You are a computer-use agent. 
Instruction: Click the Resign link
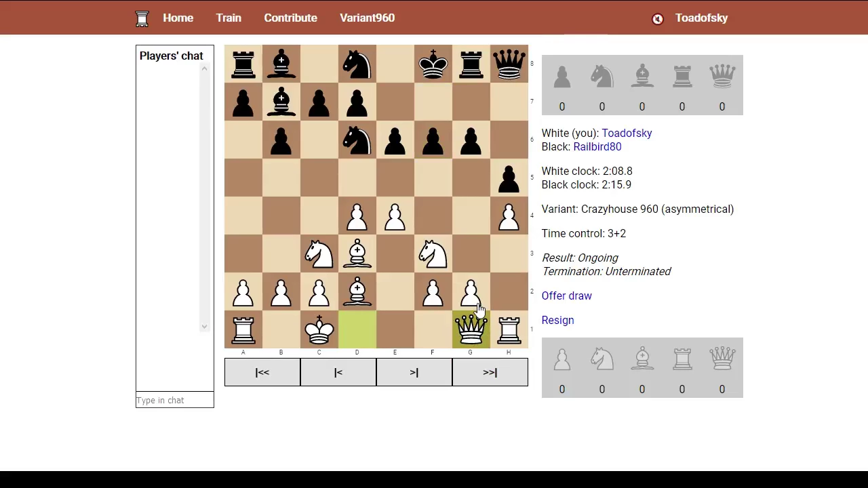(x=557, y=321)
